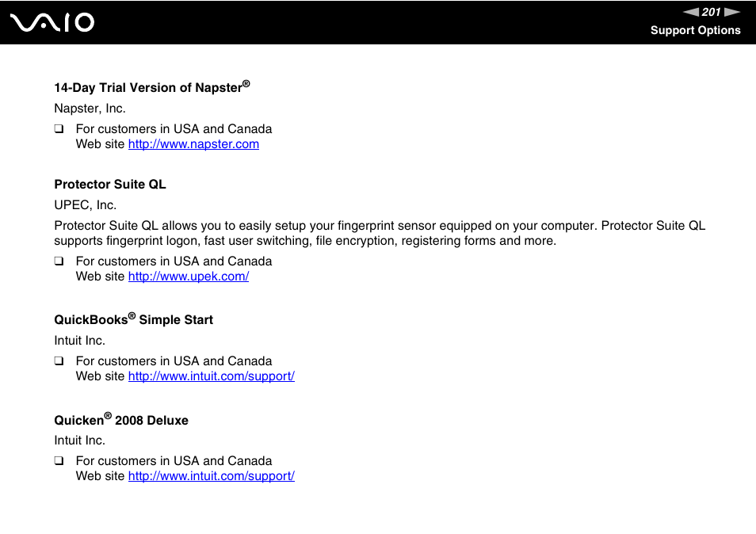
Task: Open the upek.com web link
Action: click(189, 277)
